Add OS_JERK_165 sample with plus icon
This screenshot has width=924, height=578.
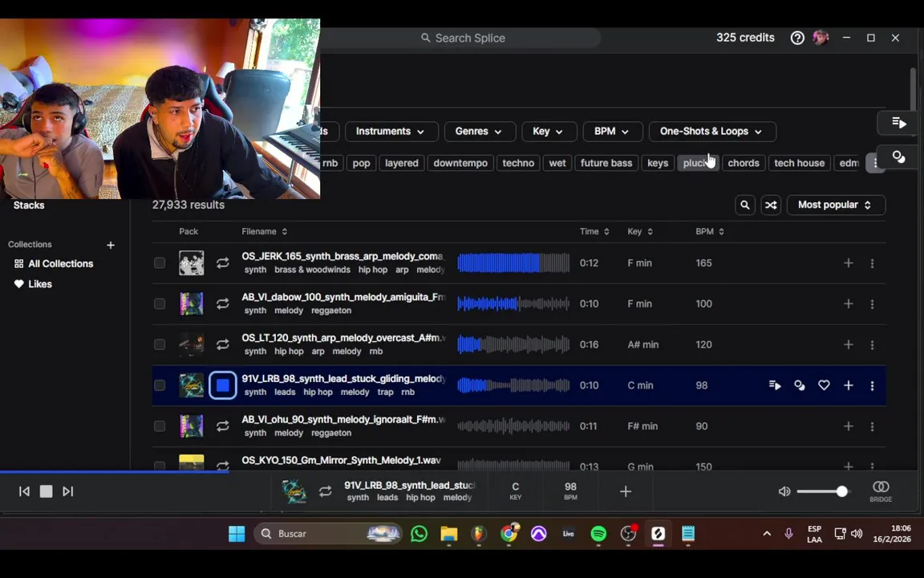coord(848,263)
